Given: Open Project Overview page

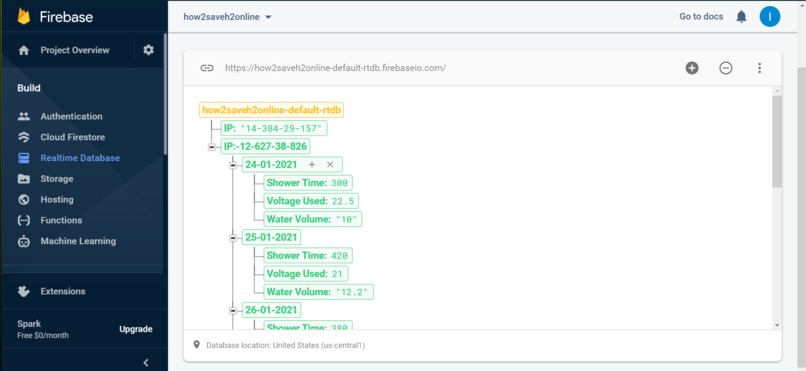Looking at the screenshot, I should coord(75,50).
